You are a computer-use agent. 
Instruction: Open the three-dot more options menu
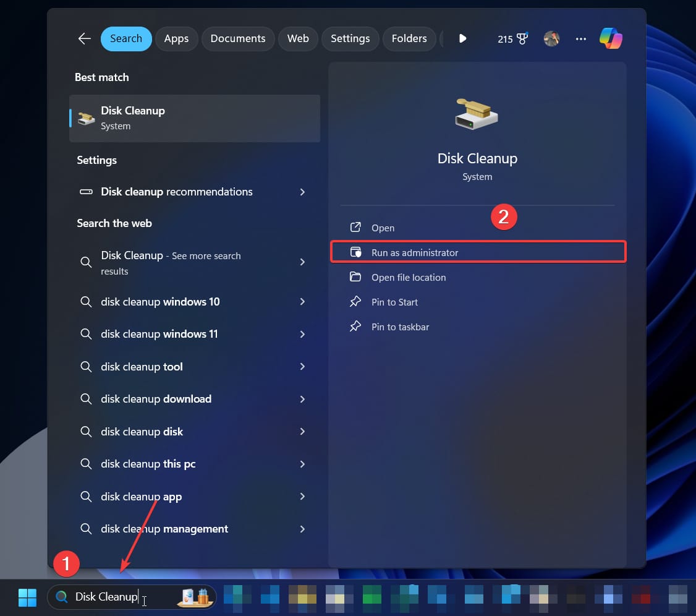pos(580,39)
